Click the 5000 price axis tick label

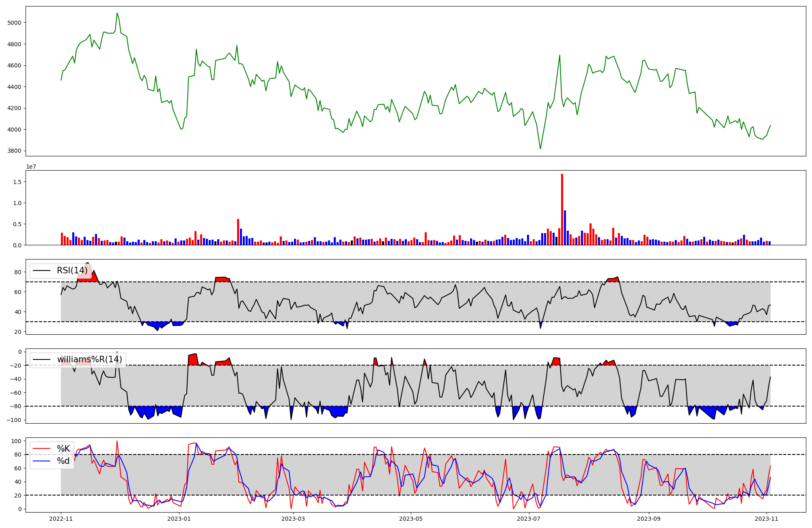pyautogui.click(x=14, y=23)
